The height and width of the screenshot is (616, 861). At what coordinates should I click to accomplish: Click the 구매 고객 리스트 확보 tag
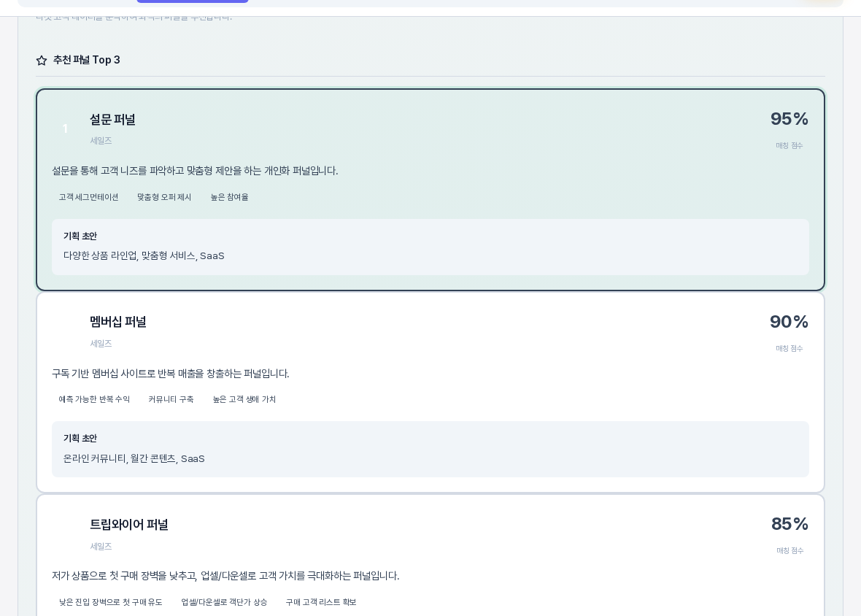(320, 602)
